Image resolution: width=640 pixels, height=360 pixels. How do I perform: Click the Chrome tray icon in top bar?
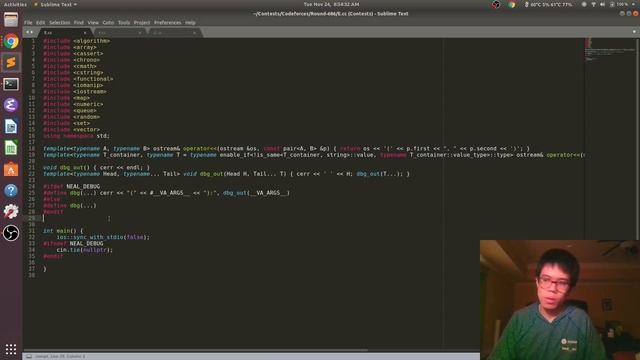pyautogui.click(x=511, y=4)
